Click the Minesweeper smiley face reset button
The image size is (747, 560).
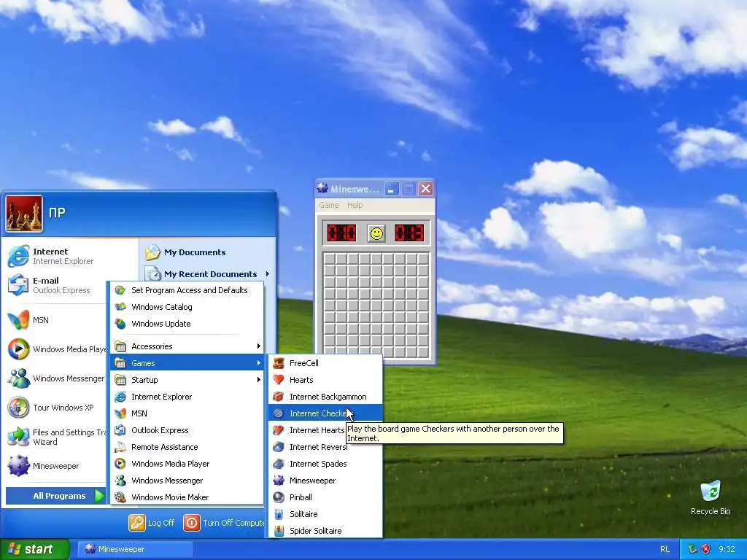pyautogui.click(x=376, y=233)
